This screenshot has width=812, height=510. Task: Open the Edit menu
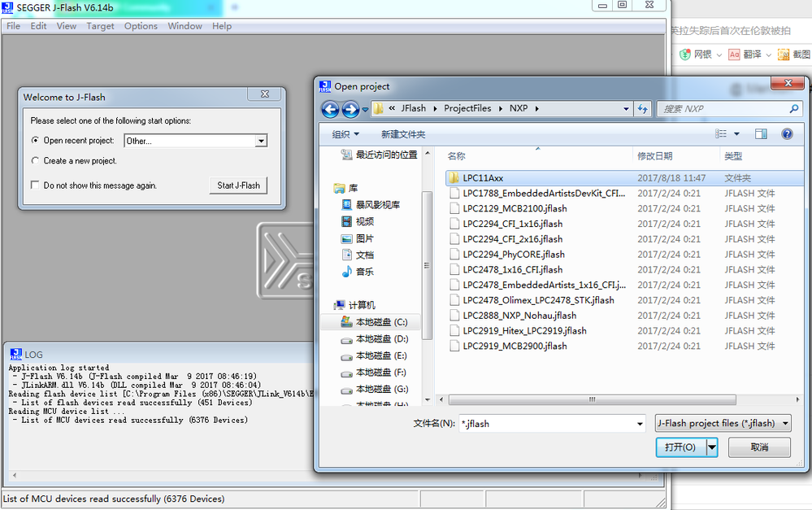point(38,26)
